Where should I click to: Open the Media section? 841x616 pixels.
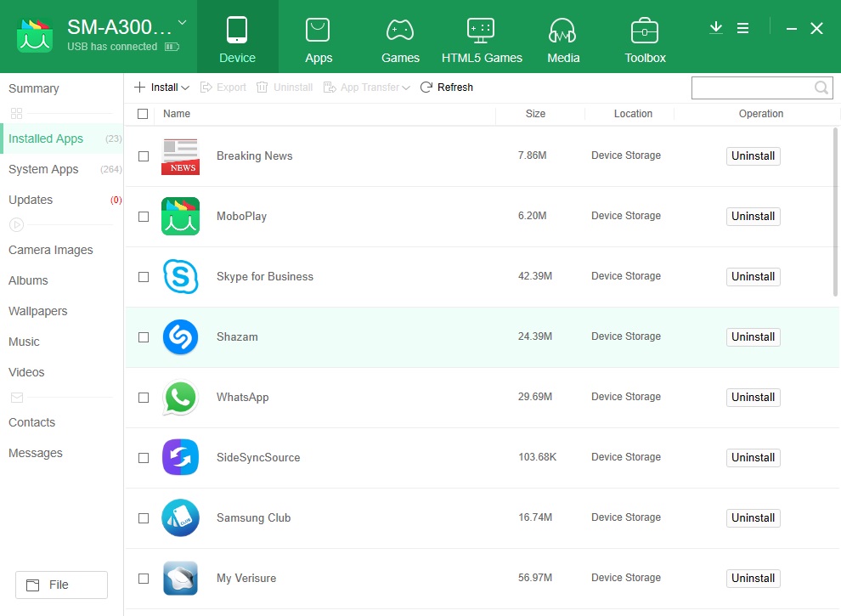coord(563,30)
